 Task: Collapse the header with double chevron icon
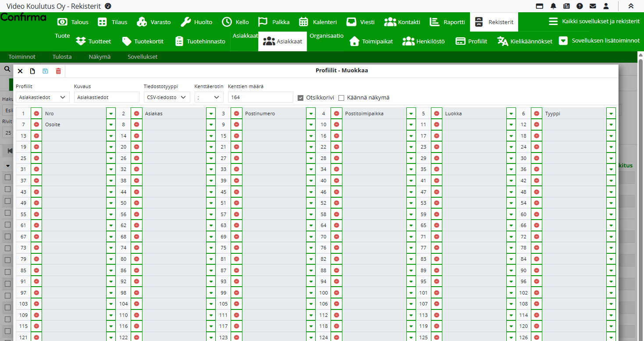point(631,6)
